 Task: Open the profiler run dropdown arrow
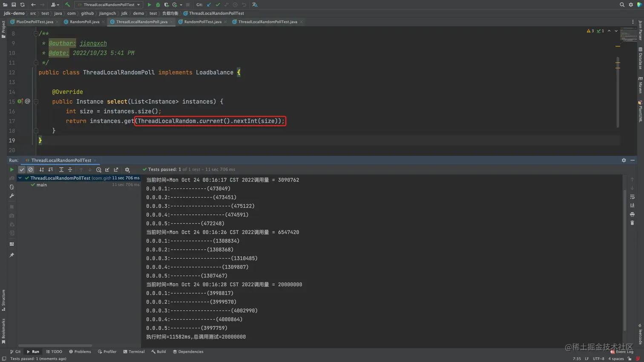point(181,5)
